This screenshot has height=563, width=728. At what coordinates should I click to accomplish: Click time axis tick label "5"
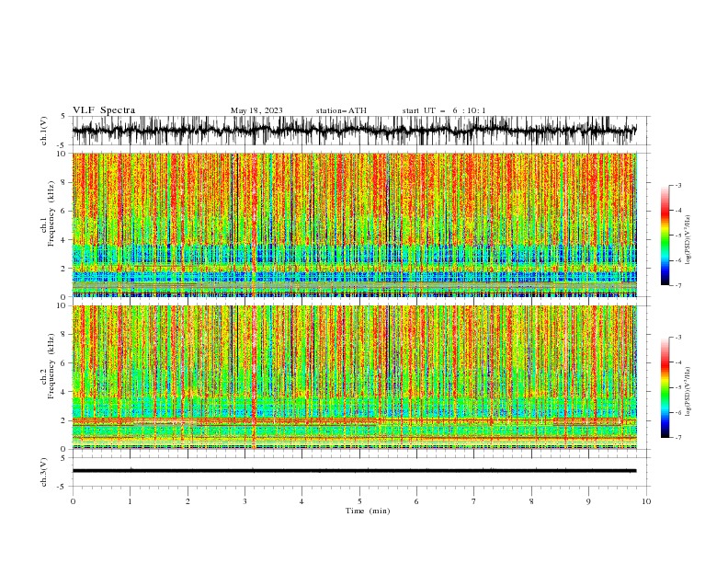point(359,501)
